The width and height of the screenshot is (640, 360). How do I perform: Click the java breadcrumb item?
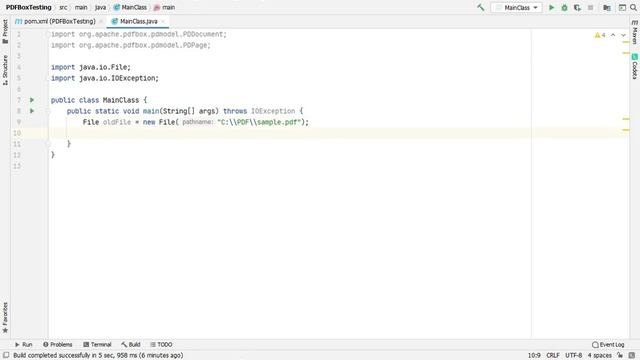click(100, 7)
